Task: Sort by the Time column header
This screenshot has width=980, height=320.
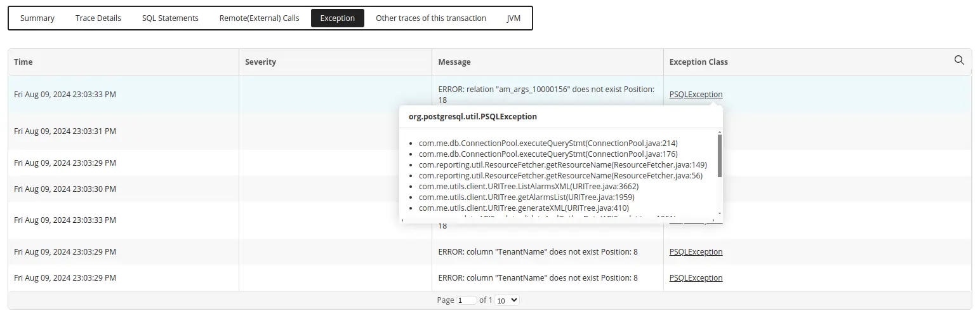Action: (x=23, y=62)
